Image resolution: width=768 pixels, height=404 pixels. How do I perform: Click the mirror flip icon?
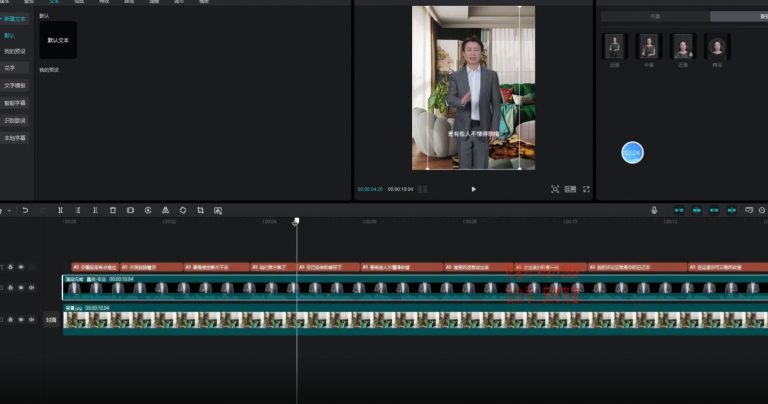tap(165, 210)
